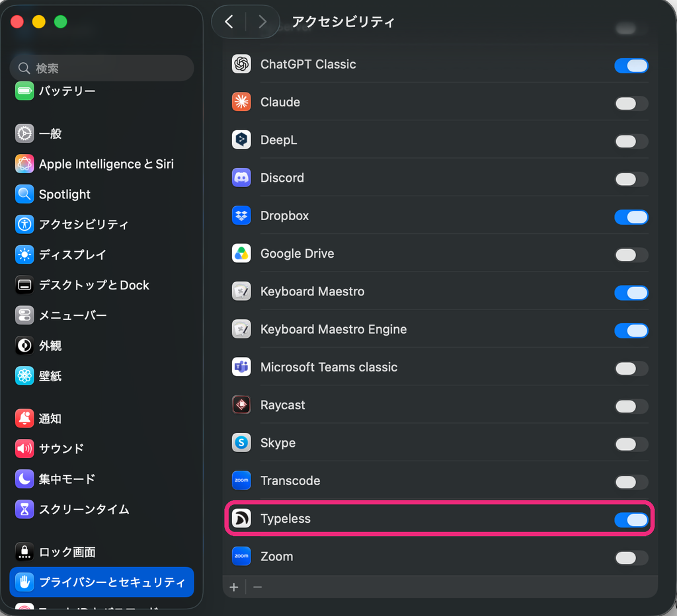Click the Transcode app icon

click(x=241, y=481)
